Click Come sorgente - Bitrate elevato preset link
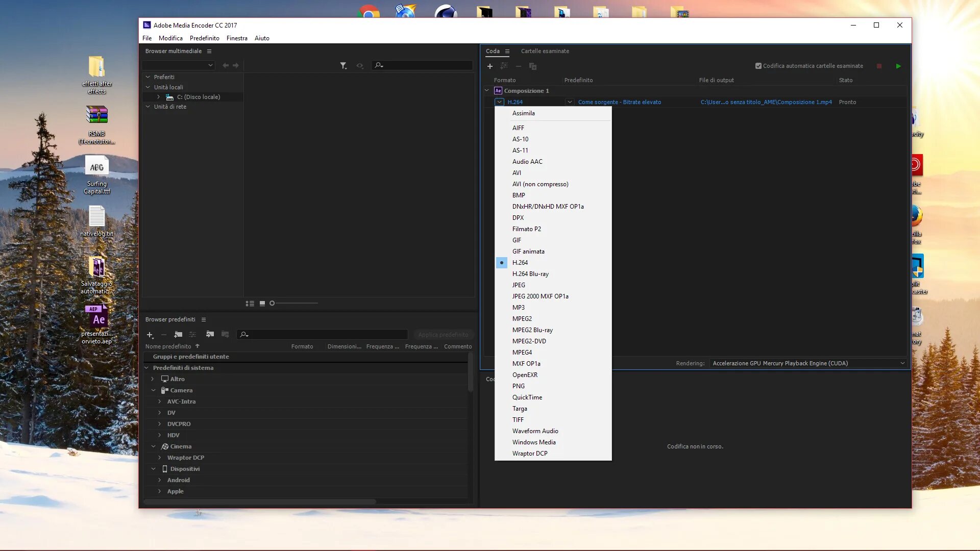 pyautogui.click(x=619, y=102)
